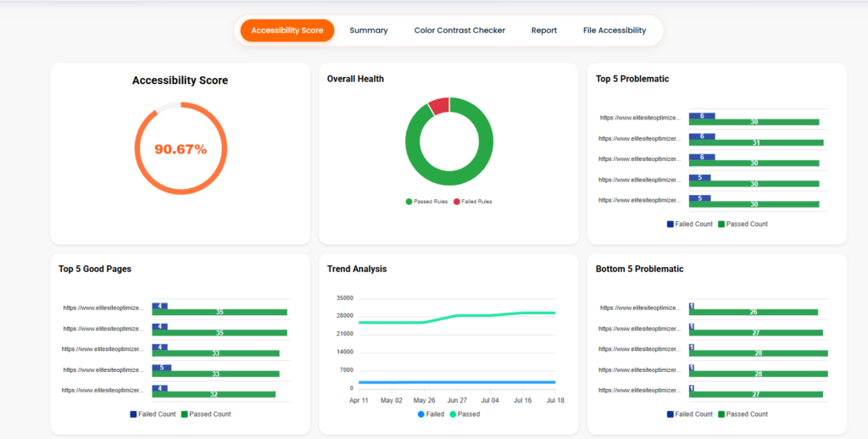Select the File Accessibility tab
This screenshot has height=439, width=868.
pyautogui.click(x=615, y=31)
